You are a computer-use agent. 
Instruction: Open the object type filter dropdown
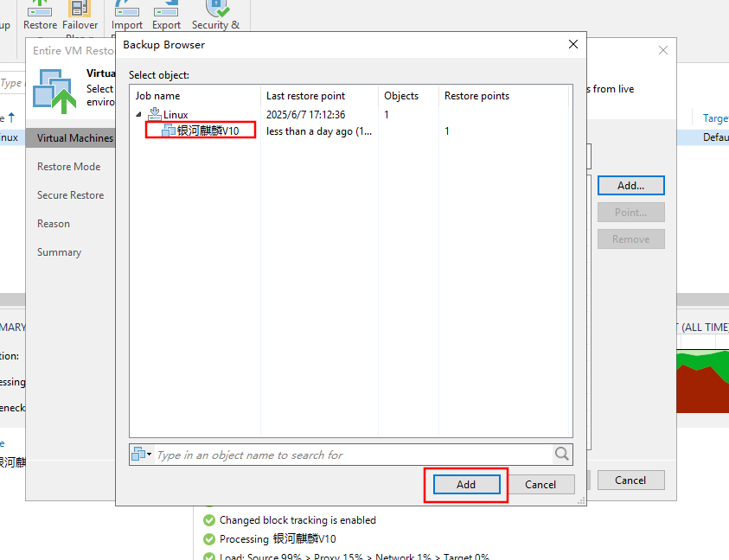point(142,454)
